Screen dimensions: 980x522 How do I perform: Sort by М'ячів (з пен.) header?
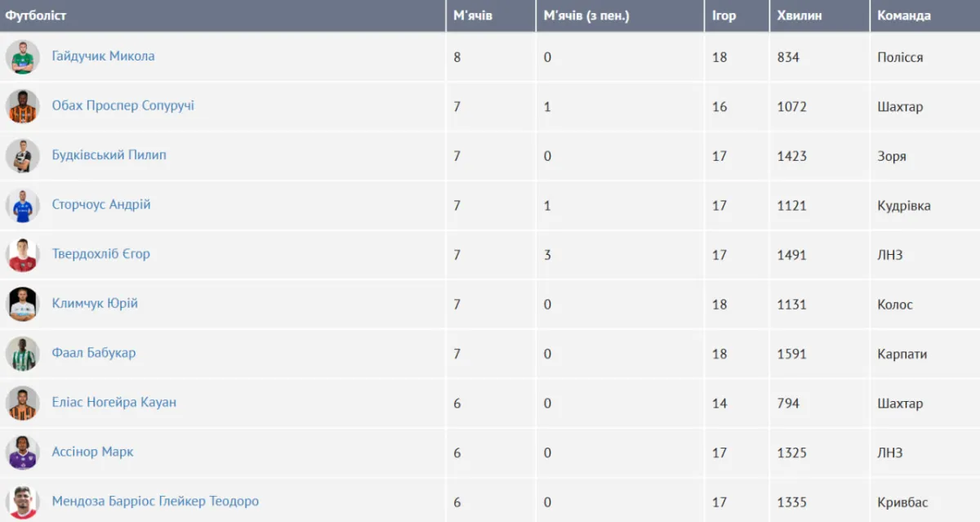(586, 16)
